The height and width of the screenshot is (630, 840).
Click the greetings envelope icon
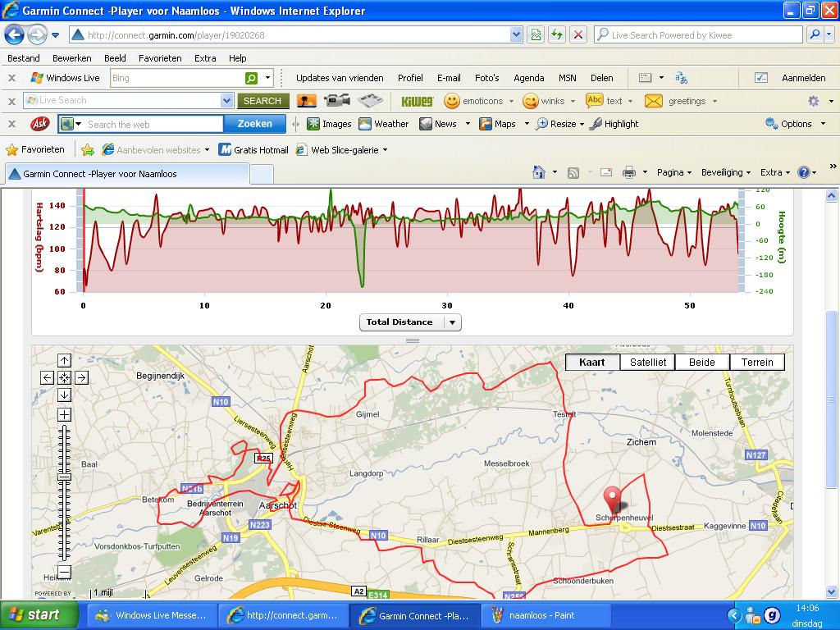tap(654, 101)
